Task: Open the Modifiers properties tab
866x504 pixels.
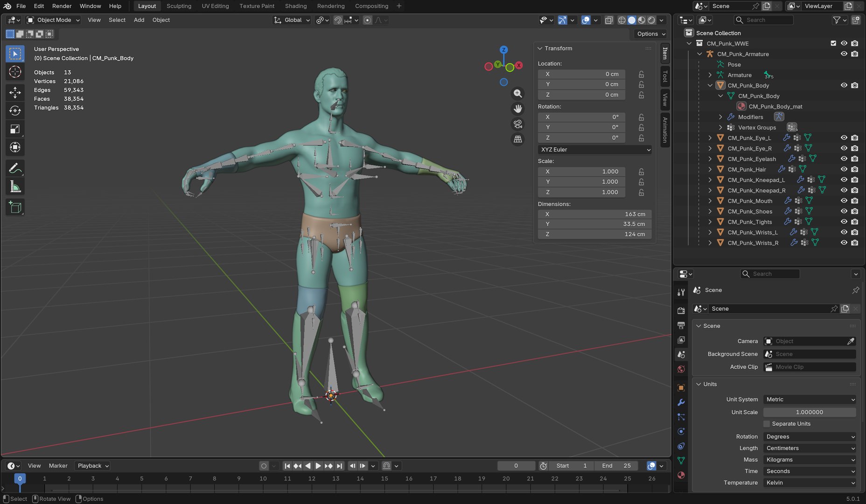Action: click(x=681, y=402)
